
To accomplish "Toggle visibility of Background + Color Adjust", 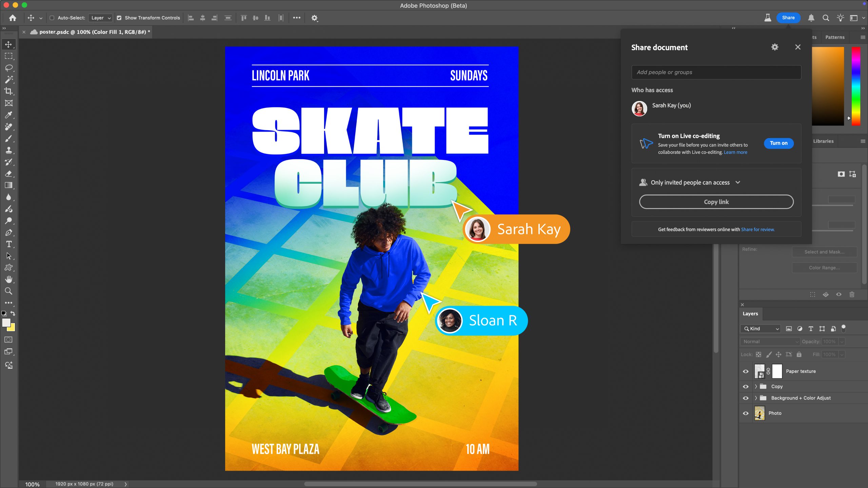I will point(745,398).
